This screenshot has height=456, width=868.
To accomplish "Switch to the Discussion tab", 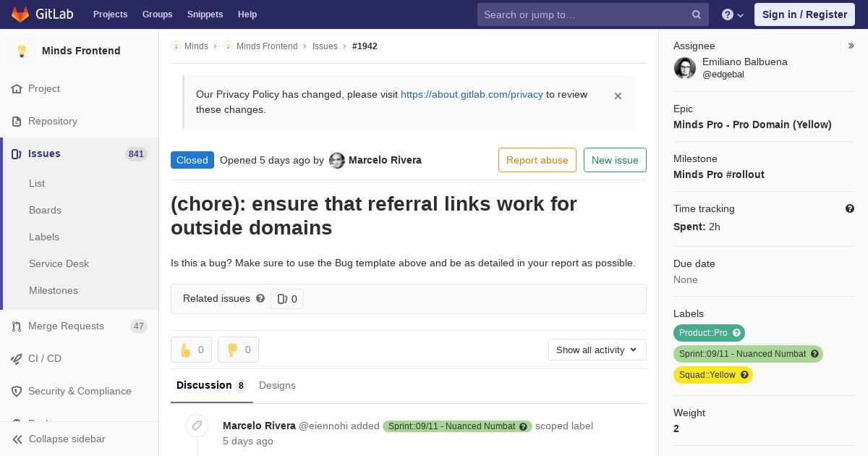I will click(x=212, y=385).
